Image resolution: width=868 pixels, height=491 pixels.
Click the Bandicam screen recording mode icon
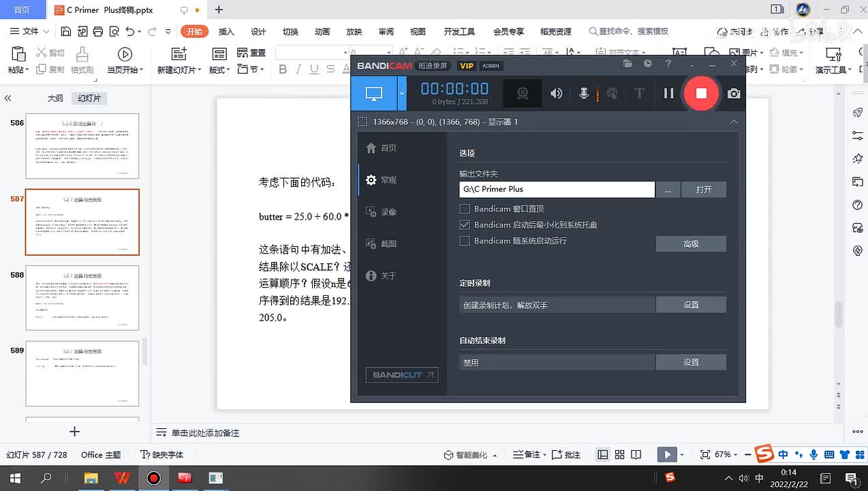(x=374, y=94)
